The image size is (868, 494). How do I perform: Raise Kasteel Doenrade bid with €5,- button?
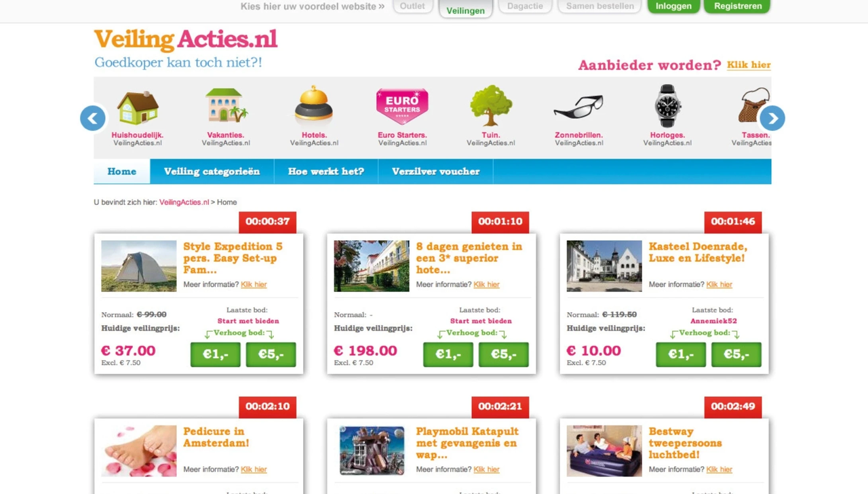pyautogui.click(x=736, y=354)
